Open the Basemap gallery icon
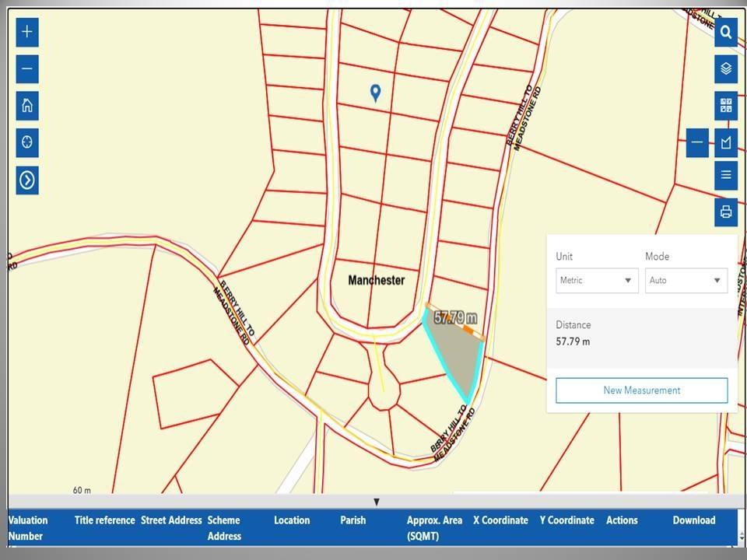This screenshot has height=560, width=747. [725, 106]
